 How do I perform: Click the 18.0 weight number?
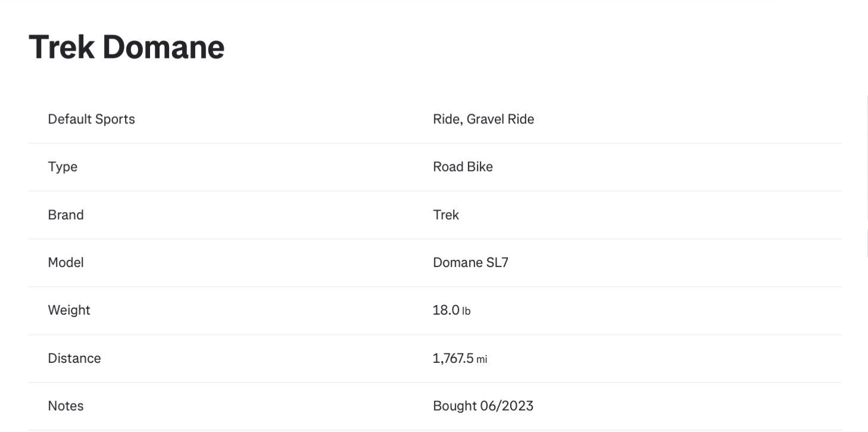point(446,310)
